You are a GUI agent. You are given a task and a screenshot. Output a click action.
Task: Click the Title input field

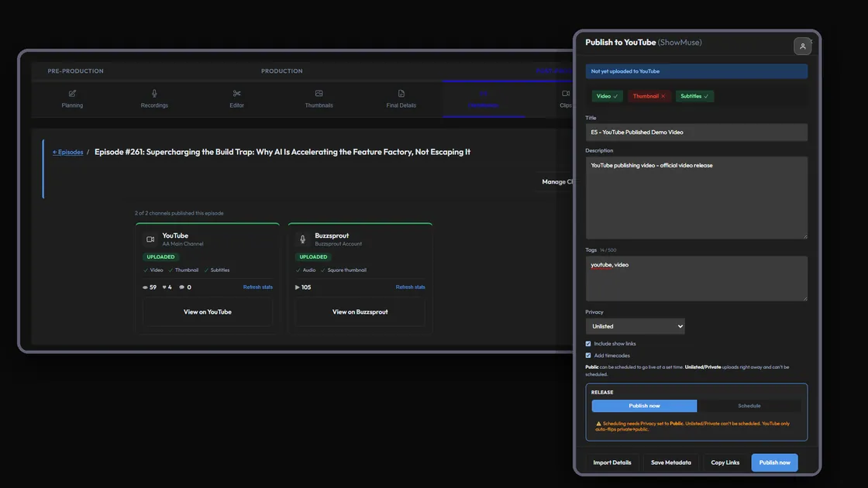click(x=697, y=132)
